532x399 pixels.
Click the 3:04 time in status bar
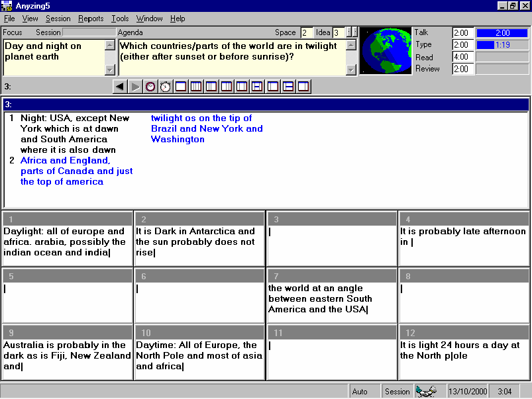click(505, 392)
